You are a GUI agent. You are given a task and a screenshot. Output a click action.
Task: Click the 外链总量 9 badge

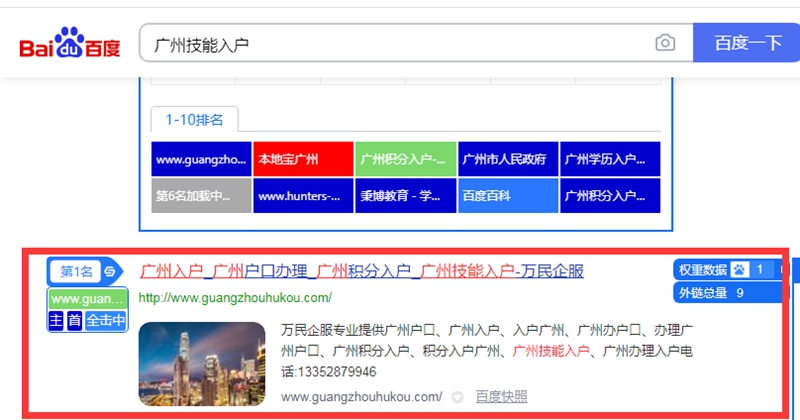pyautogui.click(x=730, y=292)
